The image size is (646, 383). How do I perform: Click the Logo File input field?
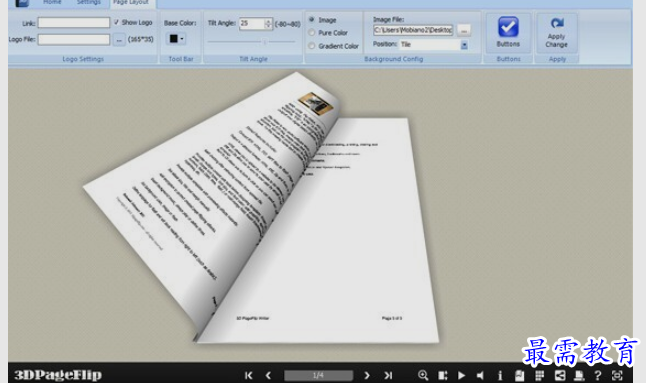74,40
